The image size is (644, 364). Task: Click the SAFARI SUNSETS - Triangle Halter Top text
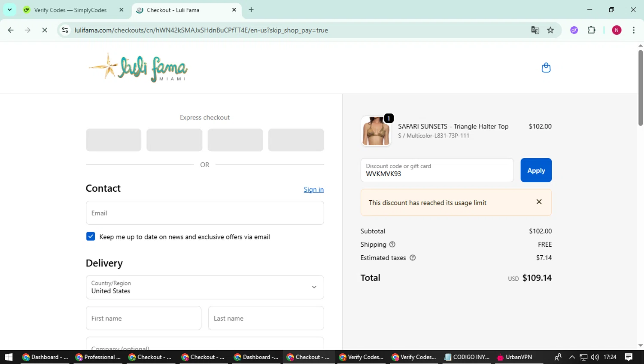[x=453, y=126]
